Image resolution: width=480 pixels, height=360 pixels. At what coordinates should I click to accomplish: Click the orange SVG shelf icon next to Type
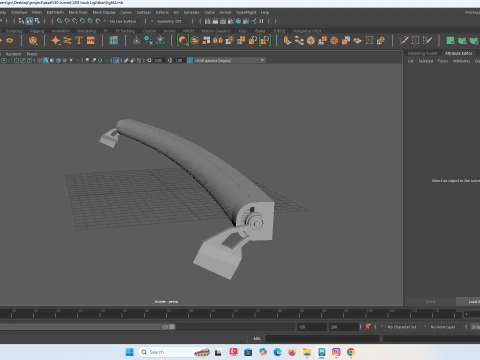point(91,41)
